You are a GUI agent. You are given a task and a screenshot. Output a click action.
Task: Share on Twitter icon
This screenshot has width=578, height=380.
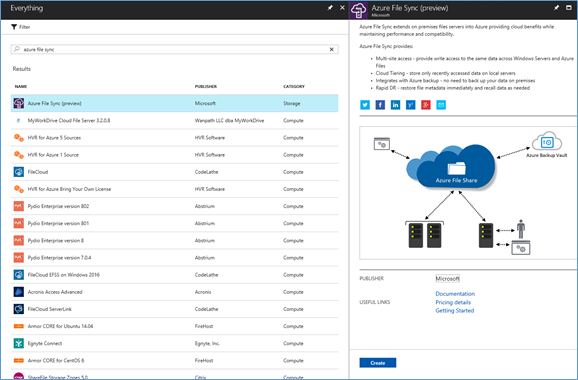[365, 105]
